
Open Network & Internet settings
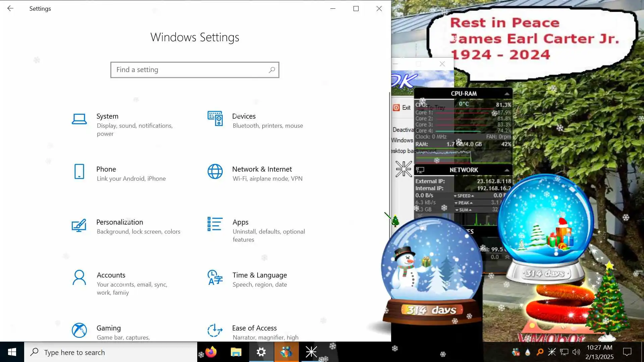point(262,169)
